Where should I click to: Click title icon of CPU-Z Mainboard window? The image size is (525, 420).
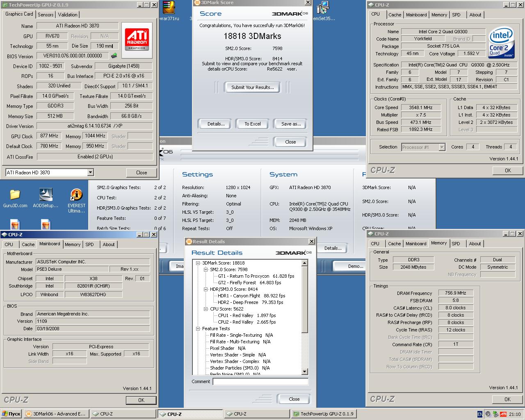point(4,235)
